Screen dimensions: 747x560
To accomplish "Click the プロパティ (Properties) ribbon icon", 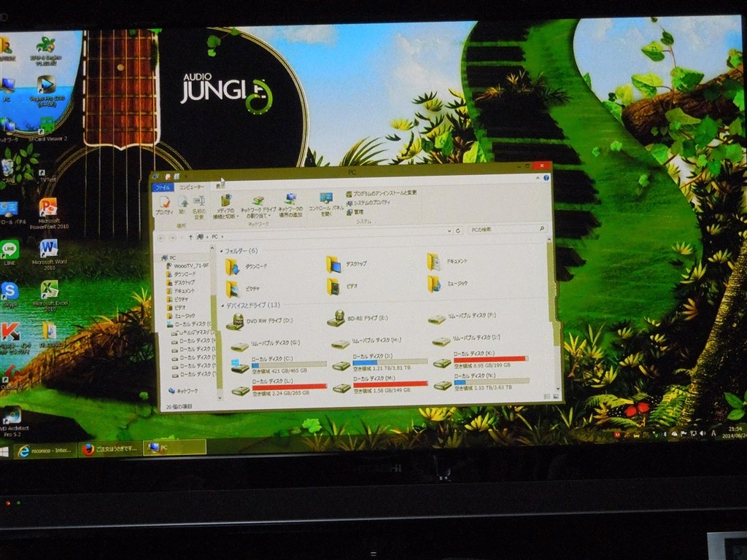I will (164, 205).
